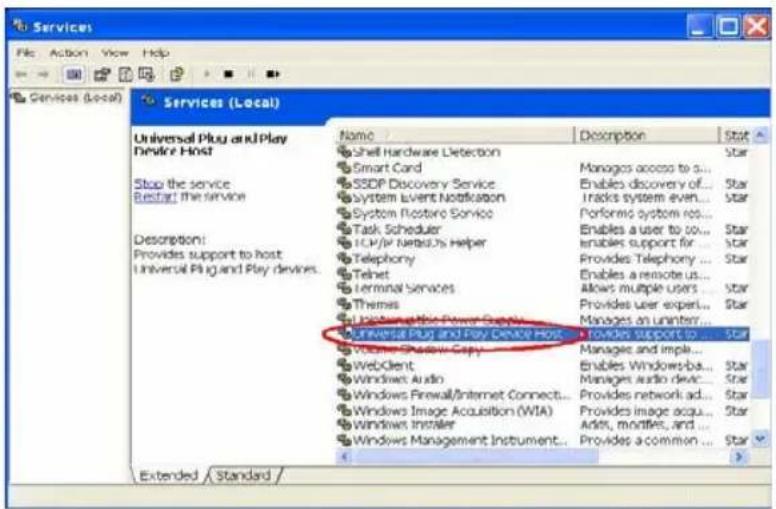Click the WebClient service gear icon
The image size is (776, 509).
click(x=344, y=365)
